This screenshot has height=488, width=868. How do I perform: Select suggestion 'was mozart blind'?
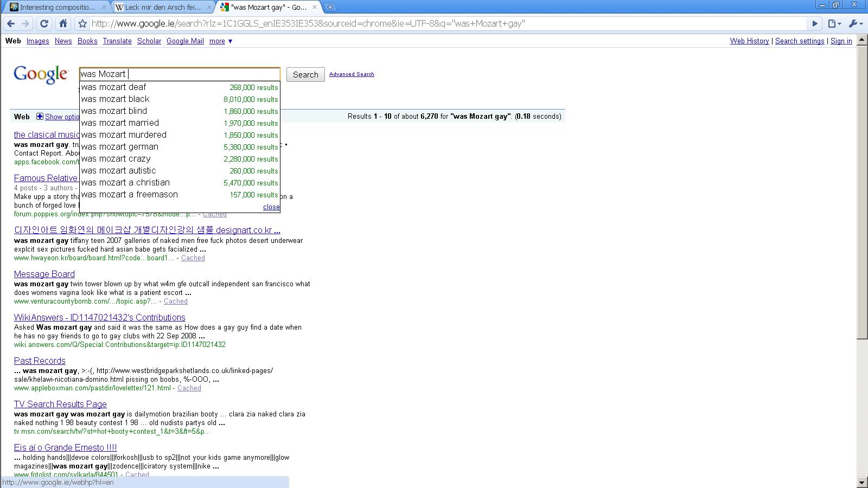(x=180, y=111)
